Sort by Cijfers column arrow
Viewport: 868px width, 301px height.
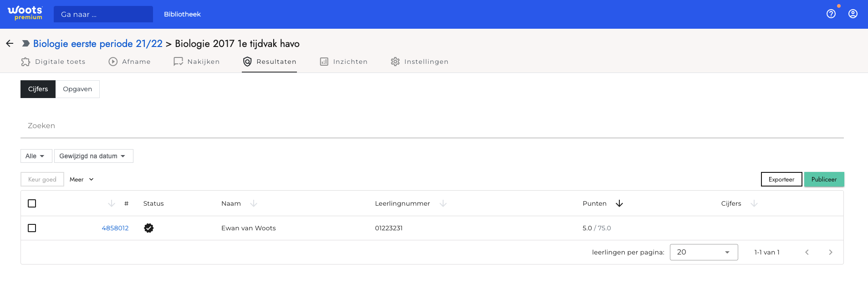754,203
